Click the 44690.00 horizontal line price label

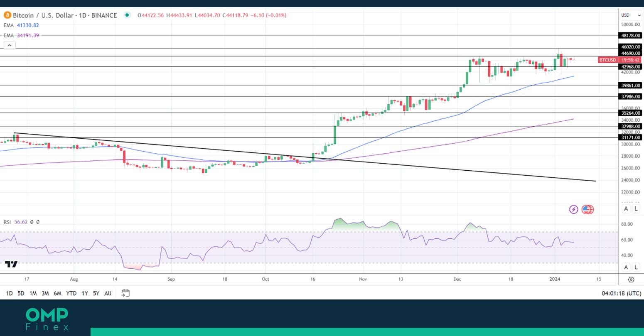(631, 54)
